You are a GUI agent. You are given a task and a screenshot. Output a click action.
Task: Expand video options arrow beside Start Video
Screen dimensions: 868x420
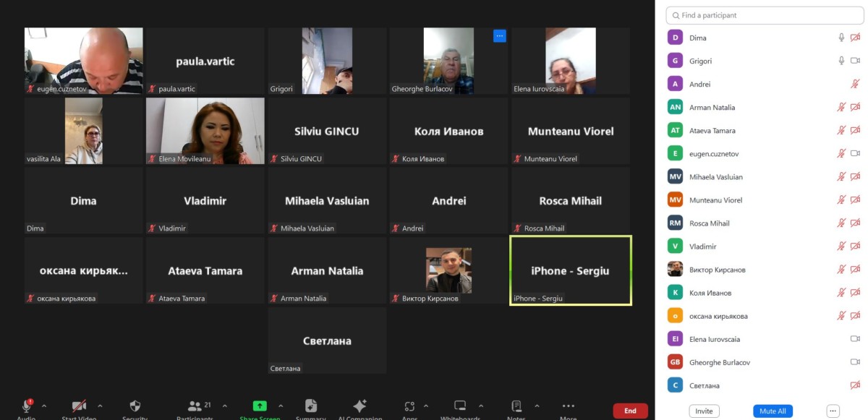click(100, 406)
